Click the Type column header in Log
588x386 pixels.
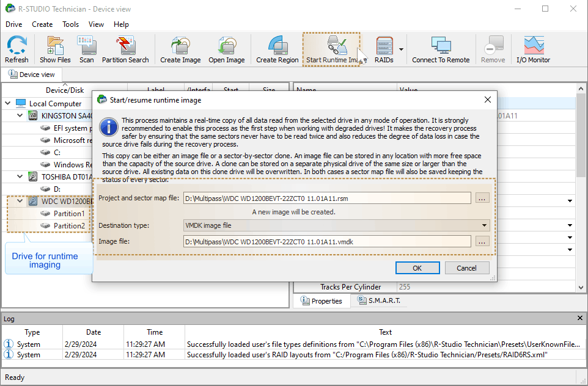coord(32,332)
